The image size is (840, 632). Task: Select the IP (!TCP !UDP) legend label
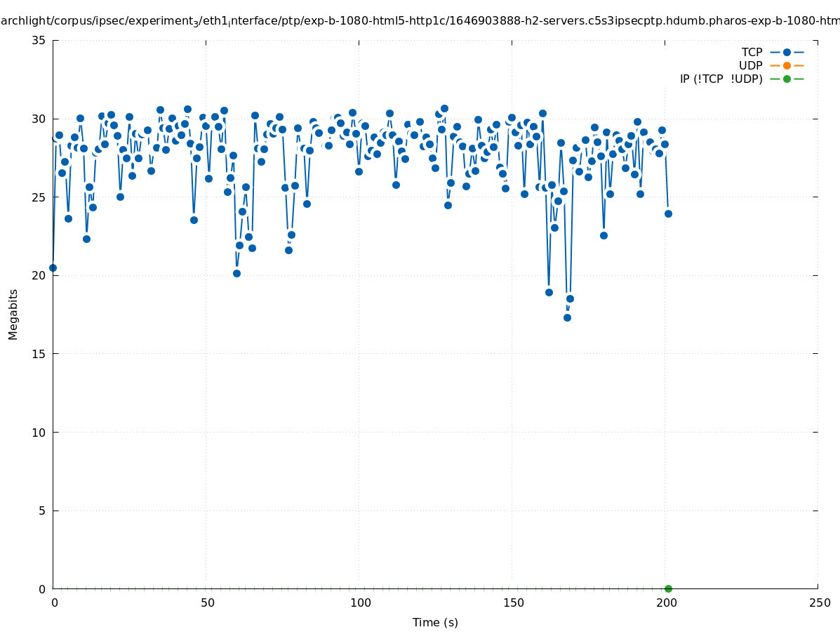click(721, 79)
